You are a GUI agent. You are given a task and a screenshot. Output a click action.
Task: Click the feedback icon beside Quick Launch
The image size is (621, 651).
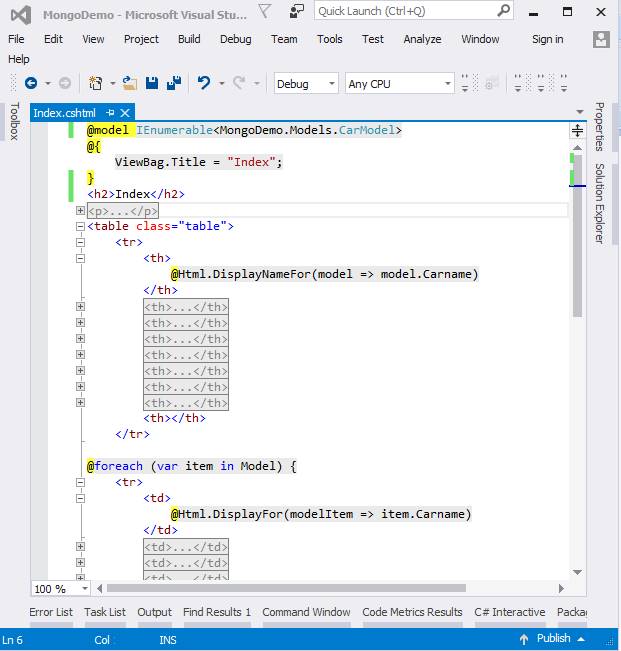click(x=297, y=11)
